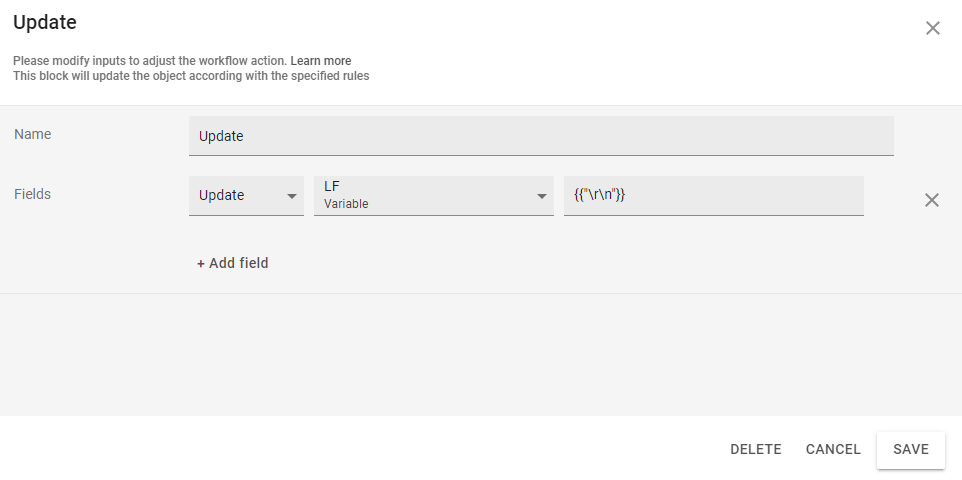Click the Name row label
The image size is (962, 480).
click(32, 134)
